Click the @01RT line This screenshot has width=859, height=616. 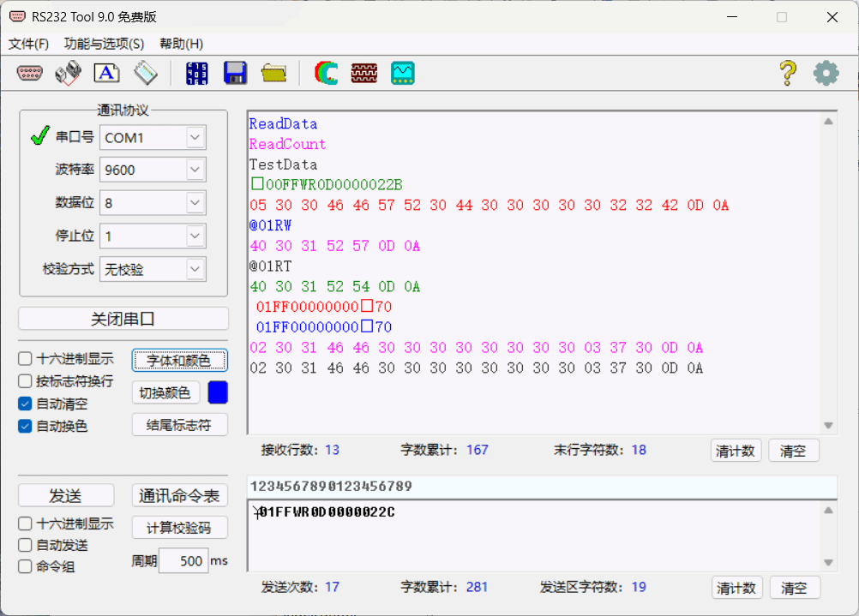pyautogui.click(x=270, y=266)
